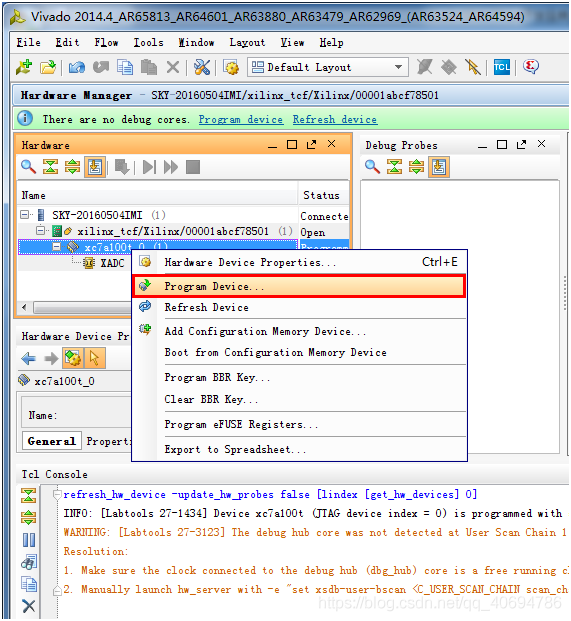Toggle auto-fit selection icon in Hardware panel

[x=95, y=167]
